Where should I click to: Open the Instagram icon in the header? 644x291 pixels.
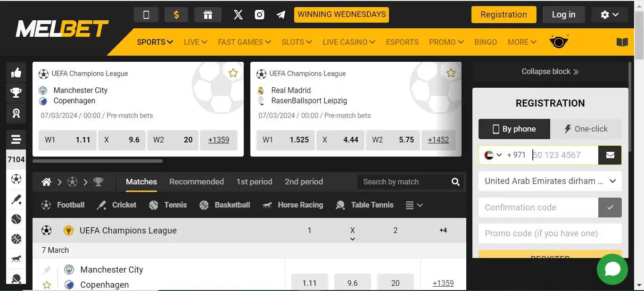coord(259,15)
